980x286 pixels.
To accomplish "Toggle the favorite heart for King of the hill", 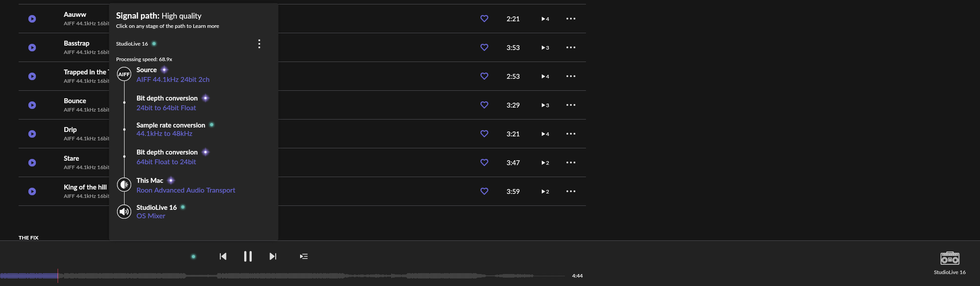I will pyautogui.click(x=484, y=191).
